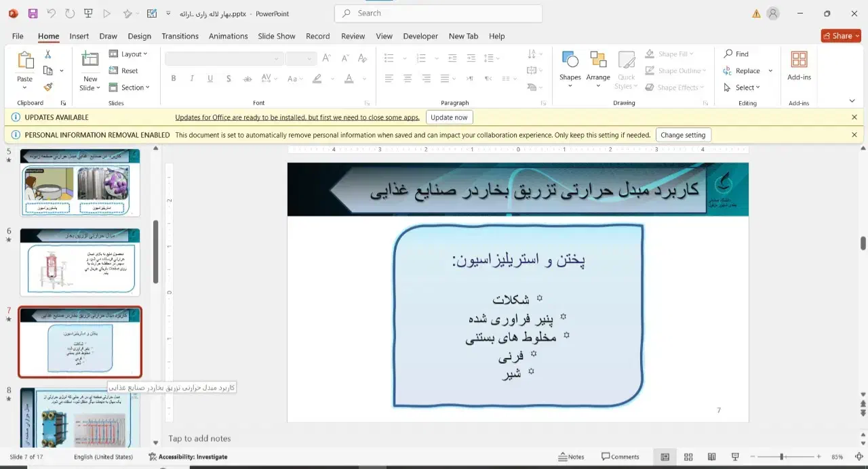The width and height of the screenshot is (868, 469).
Task: Start Slide Show from status bar
Action: pyautogui.click(x=734, y=457)
